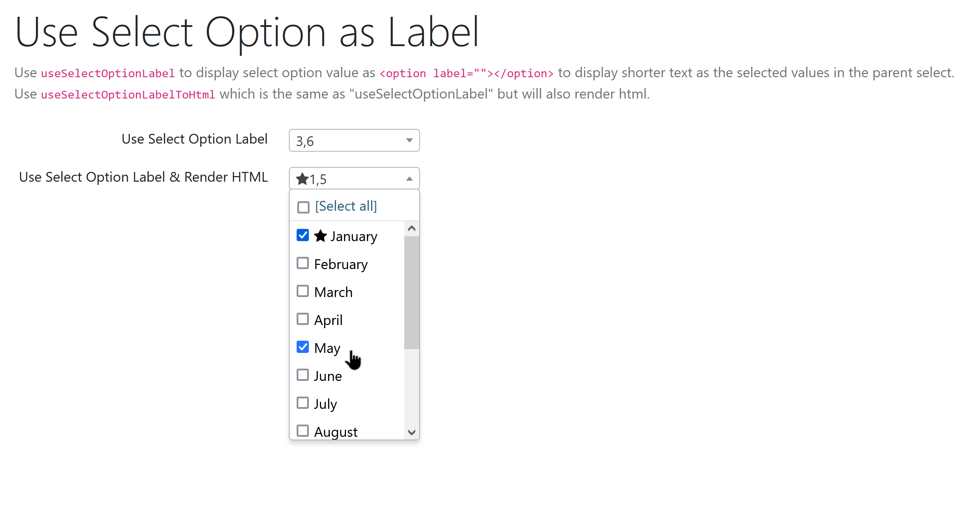980x514 pixels.
Task: Click the caret arrow of 3,6 select
Action: click(x=409, y=140)
